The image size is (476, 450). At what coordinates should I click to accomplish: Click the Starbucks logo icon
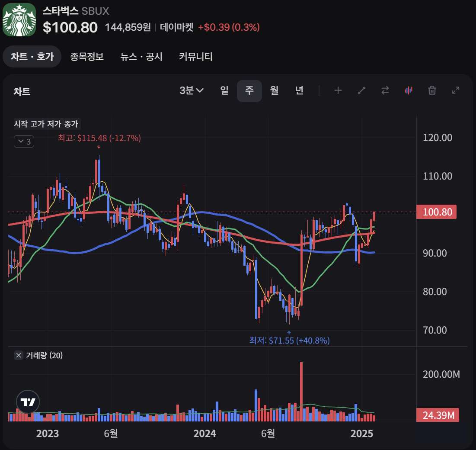[19, 20]
